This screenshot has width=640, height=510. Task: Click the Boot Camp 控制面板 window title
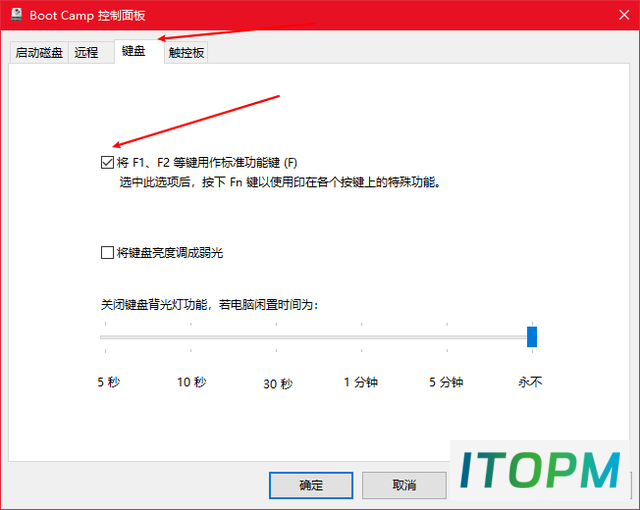(87, 16)
